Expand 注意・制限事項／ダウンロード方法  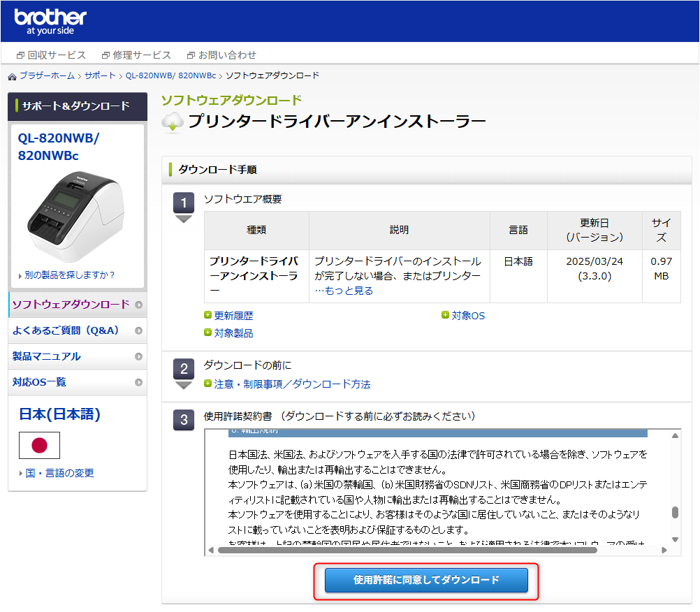tap(292, 384)
